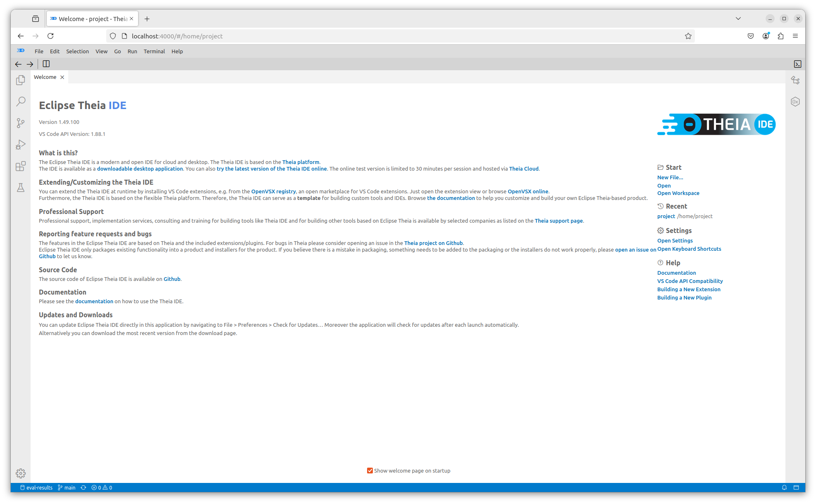Click the Theia project on Github link
Screen dimensions: 816x504
pos(433,243)
